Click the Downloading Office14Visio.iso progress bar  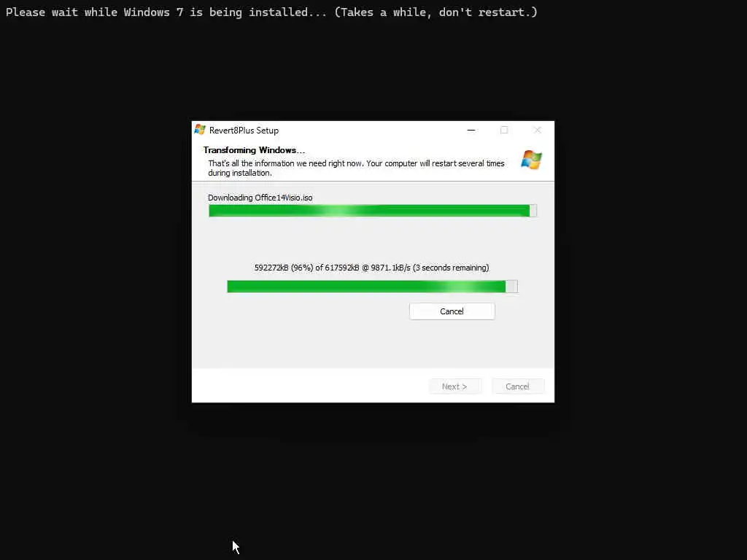pos(373,211)
